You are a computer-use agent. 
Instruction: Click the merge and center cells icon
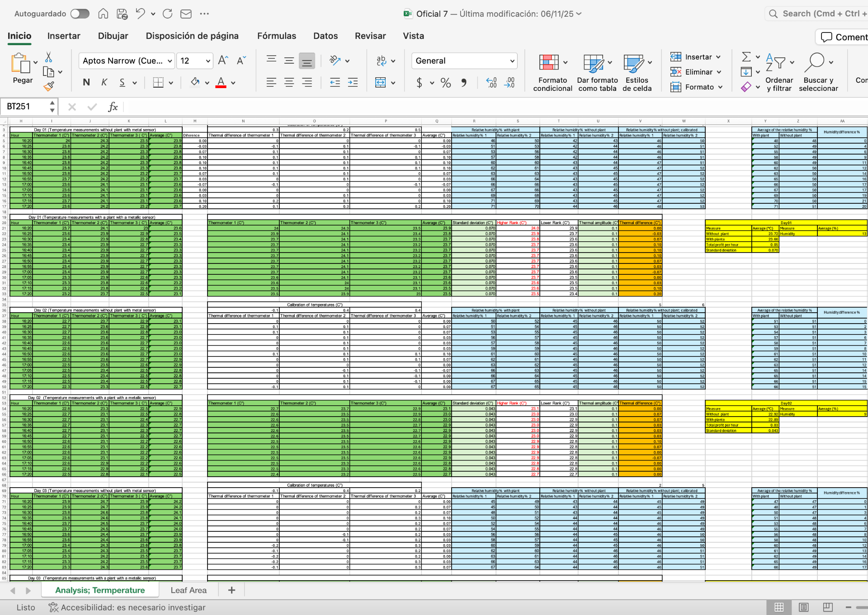pos(380,83)
